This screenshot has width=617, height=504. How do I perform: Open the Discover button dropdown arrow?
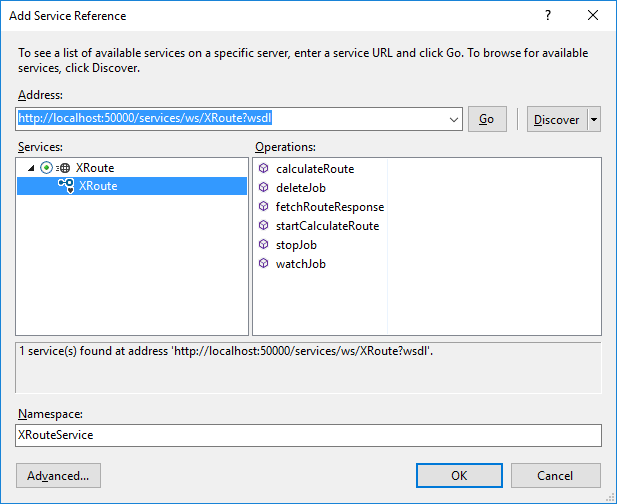click(595, 119)
